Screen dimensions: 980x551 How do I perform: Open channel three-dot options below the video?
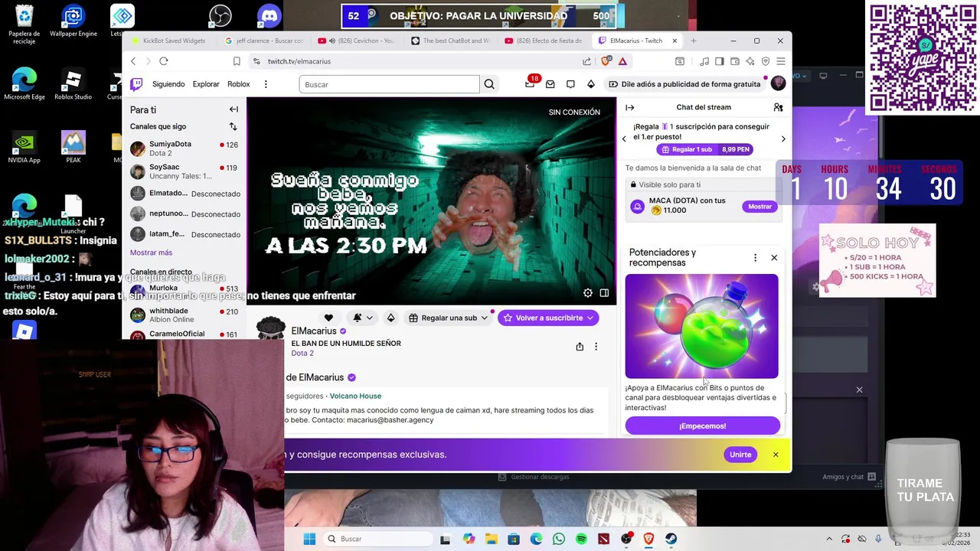tap(596, 347)
